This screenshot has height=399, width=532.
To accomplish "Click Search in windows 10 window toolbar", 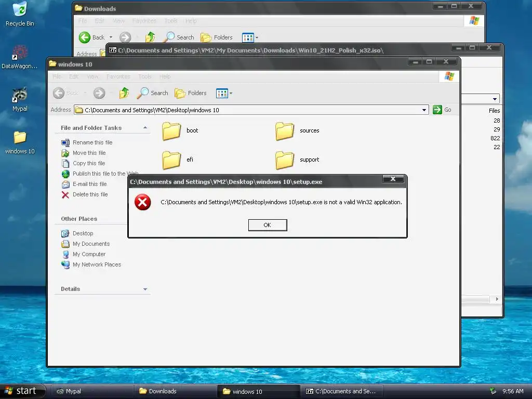I will click(x=153, y=93).
